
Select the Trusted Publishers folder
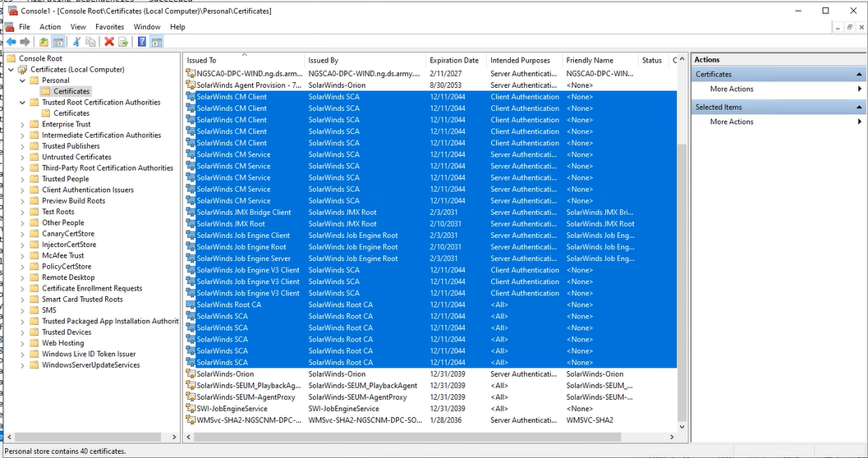pyautogui.click(x=71, y=146)
